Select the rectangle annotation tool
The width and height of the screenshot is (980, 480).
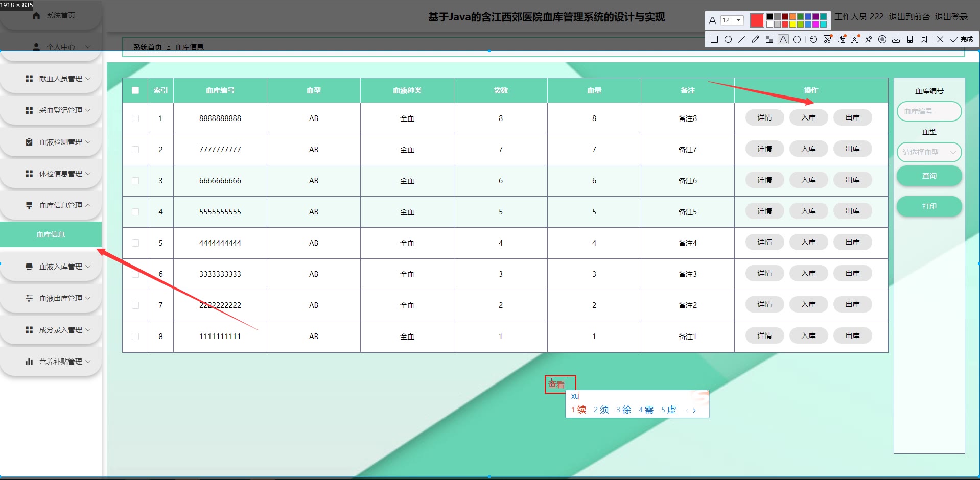(714, 39)
